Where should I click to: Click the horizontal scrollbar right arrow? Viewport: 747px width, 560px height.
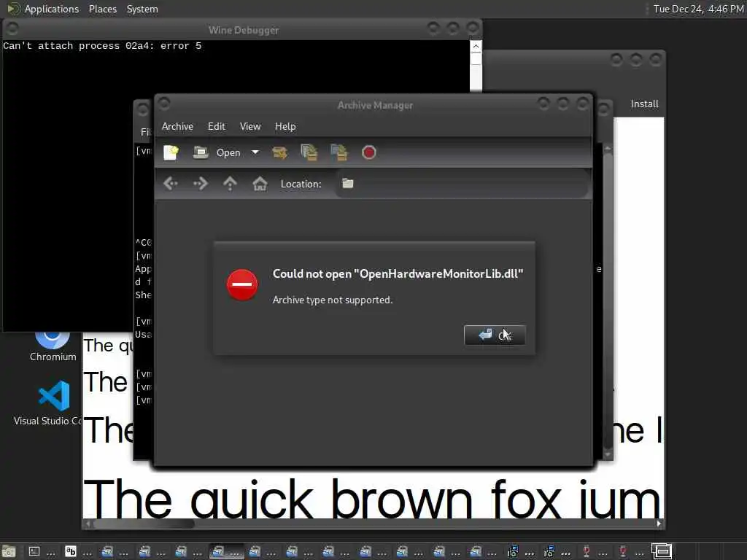pyautogui.click(x=659, y=524)
